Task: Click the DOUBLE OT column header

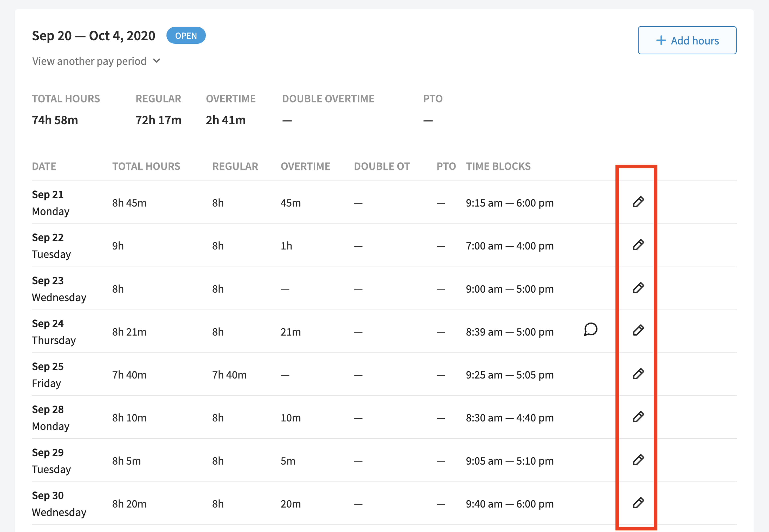Action: pos(382,166)
